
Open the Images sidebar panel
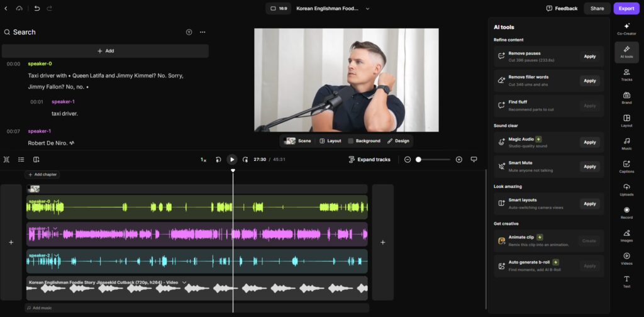[626, 236]
